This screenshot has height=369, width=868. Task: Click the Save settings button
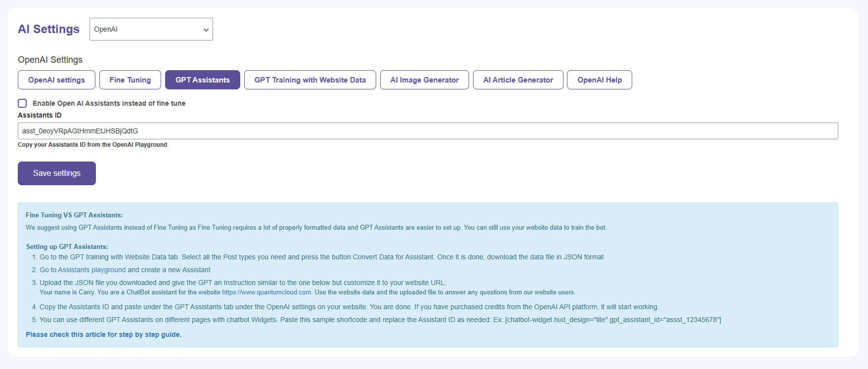coord(57,173)
